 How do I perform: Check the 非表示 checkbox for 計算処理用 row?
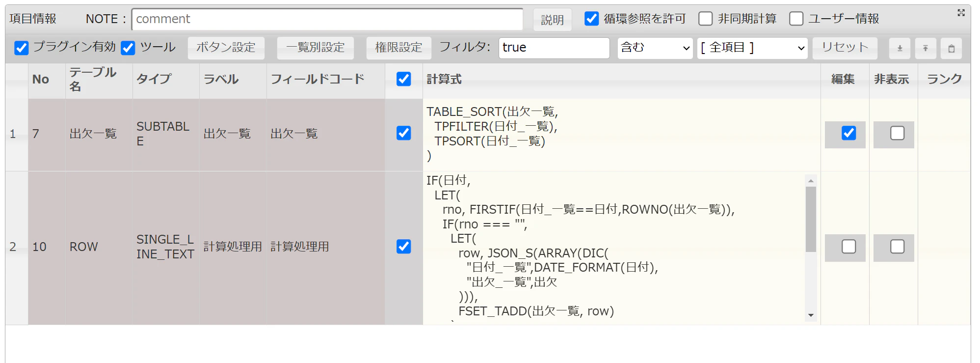pyautogui.click(x=897, y=247)
